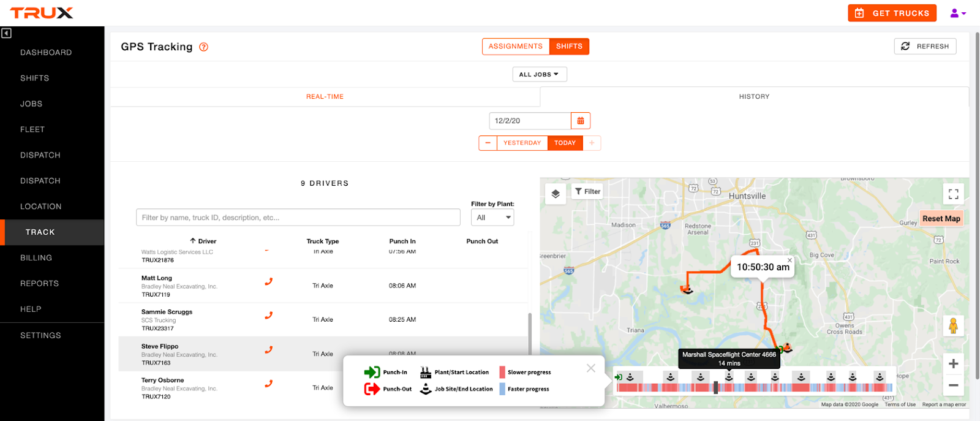Switch to the History tab
This screenshot has height=421, width=980.
[754, 97]
